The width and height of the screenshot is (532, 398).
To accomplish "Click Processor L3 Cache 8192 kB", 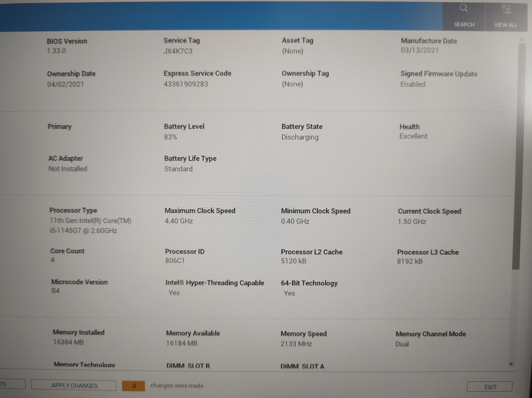I will 410,261.
